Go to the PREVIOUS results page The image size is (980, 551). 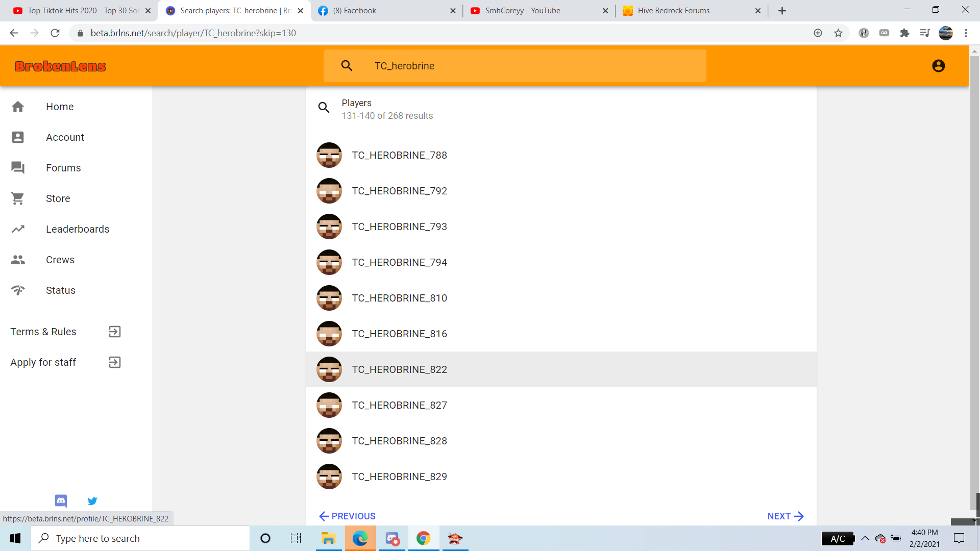tap(347, 516)
